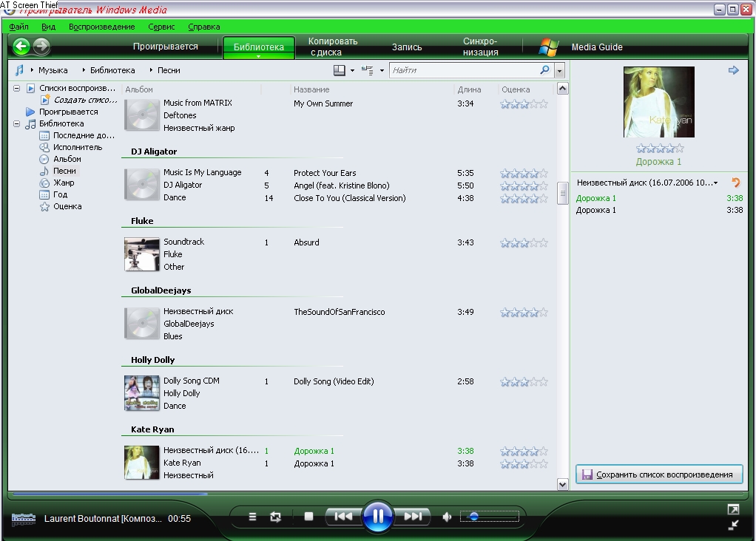The height and width of the screenshot is (541, 756).
Task: Expand the Неизвестный диск playlist dropdown
Action: coord(716,183)
